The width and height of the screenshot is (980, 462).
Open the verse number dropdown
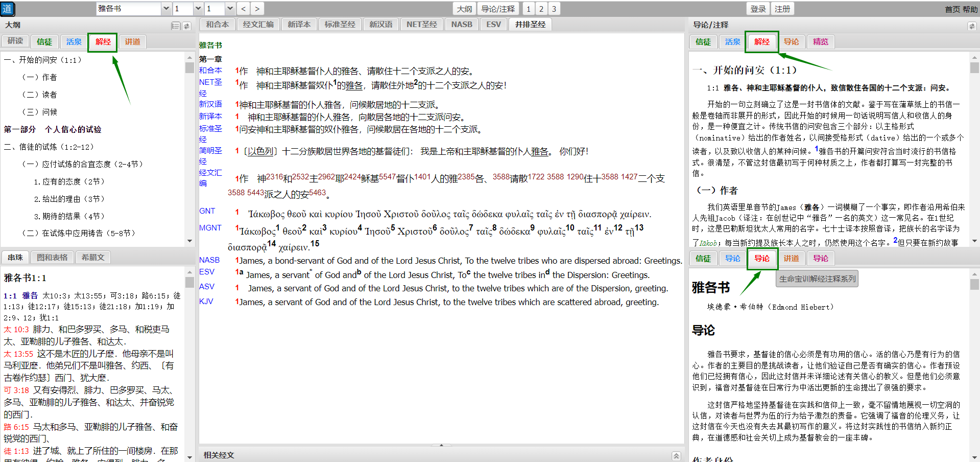coord(229,9)
